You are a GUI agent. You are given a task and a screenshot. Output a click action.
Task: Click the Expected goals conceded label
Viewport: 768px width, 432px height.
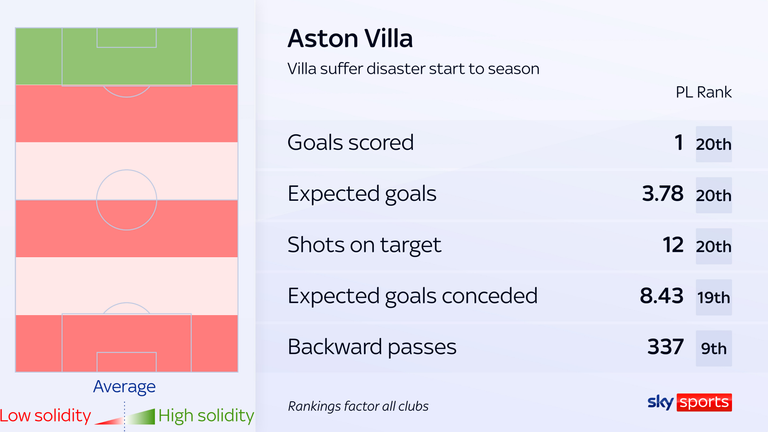(x=412, y=296)
